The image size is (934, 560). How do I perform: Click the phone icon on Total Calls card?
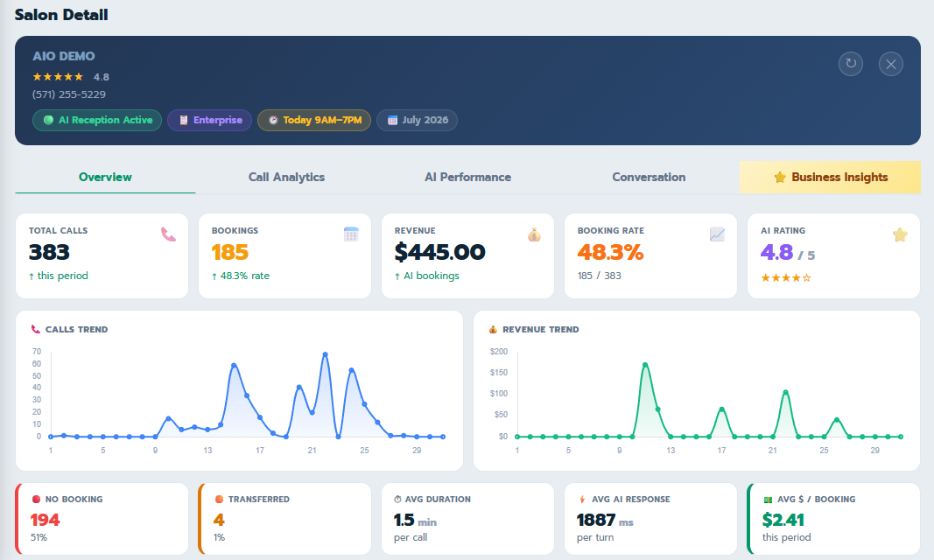click(168, 234)
